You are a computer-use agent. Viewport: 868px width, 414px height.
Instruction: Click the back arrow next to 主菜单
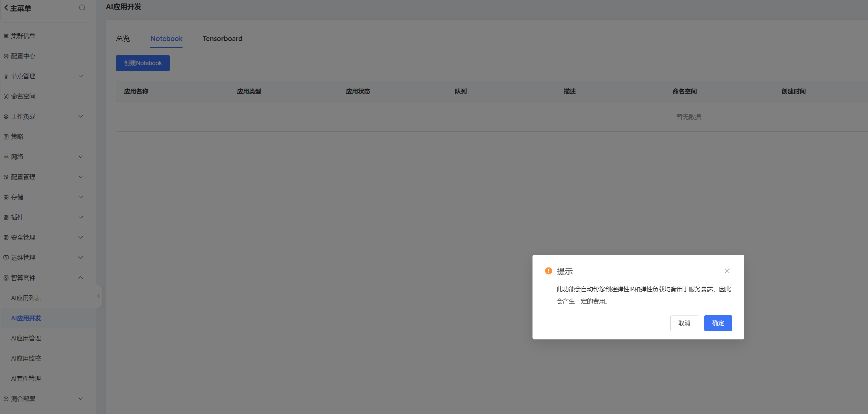6,8
